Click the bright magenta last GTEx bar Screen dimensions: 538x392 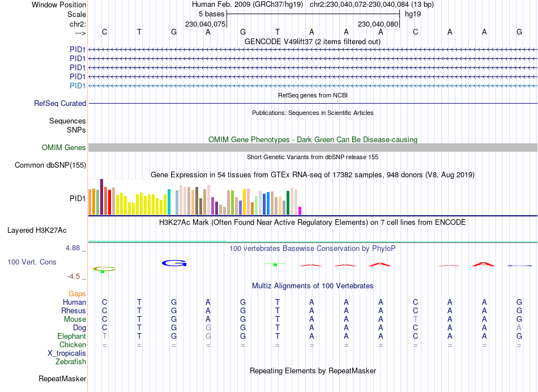300,211
